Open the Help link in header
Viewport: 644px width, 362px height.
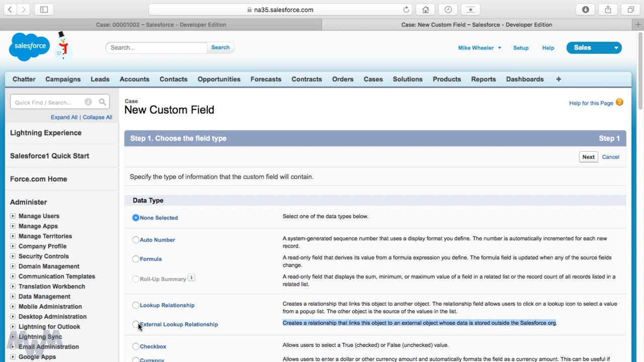click(x=548, y=48)
